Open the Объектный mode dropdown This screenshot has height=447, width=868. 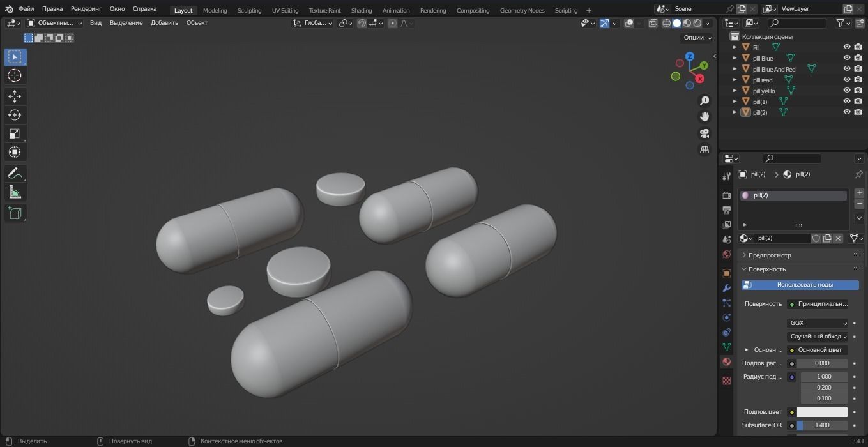pos(54,23)
